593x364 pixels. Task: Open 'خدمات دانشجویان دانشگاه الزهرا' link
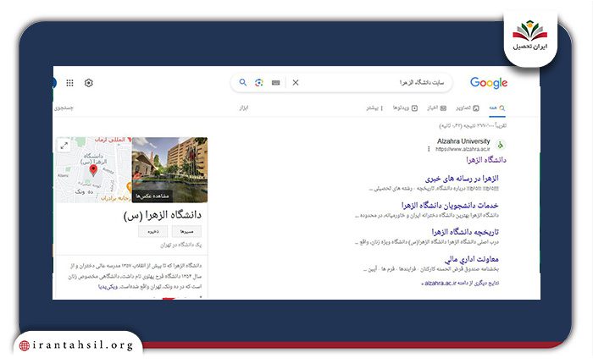[x=450, y=205]
